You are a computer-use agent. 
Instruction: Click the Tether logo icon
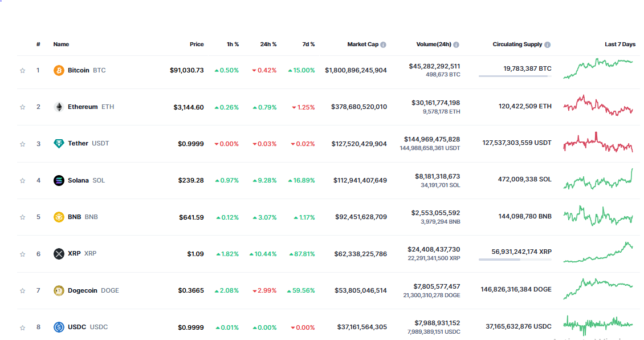(59, 144)
